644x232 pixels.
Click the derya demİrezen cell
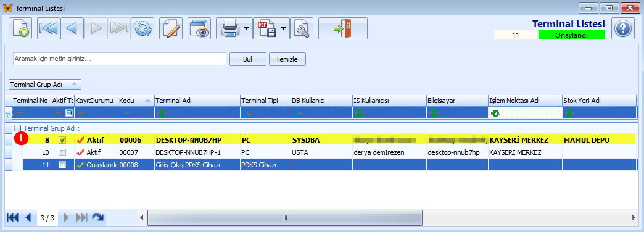389,152
